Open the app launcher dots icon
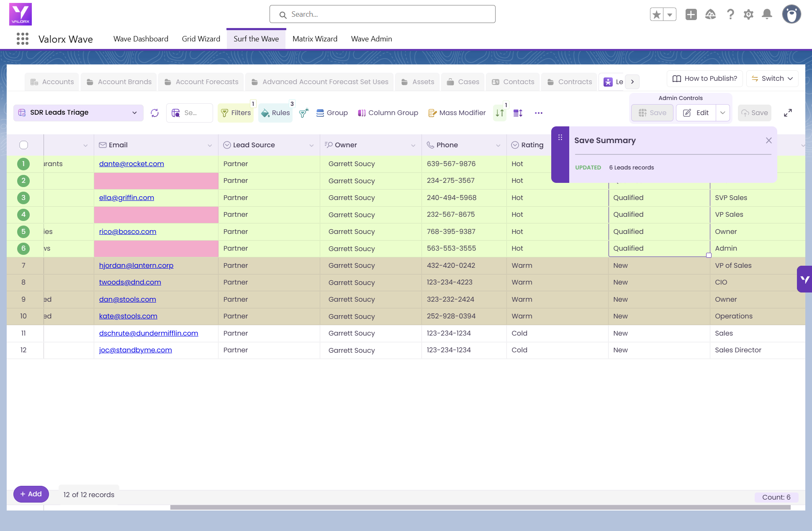Image resolution: width=812 pixels, height=531 pixels. click(x=23, y=39)
